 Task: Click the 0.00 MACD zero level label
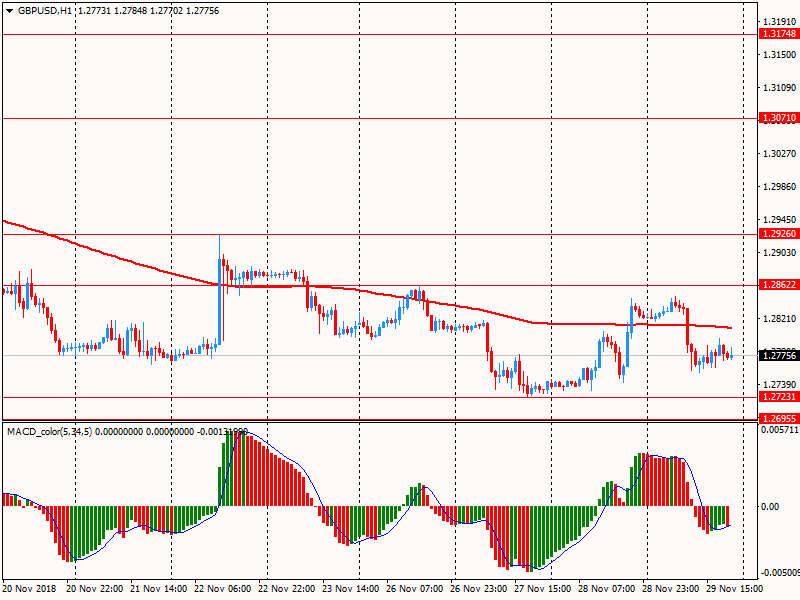click(769, 507)
